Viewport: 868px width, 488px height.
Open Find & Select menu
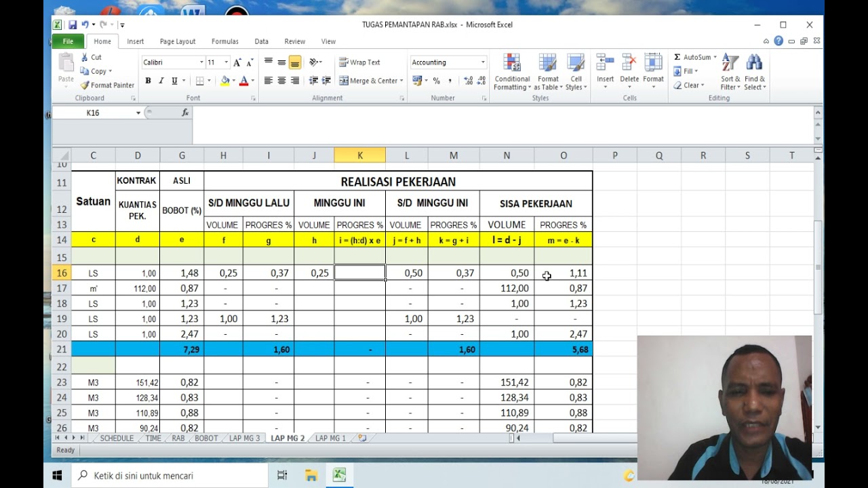pos(754,72)
